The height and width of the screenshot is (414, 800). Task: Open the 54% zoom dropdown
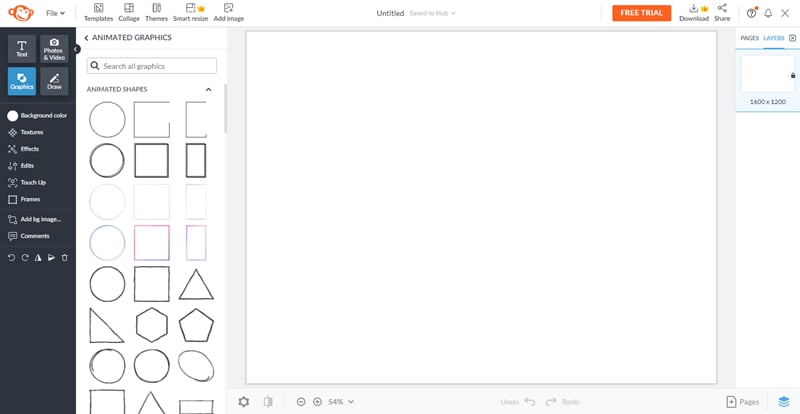(x=341, y=402)
